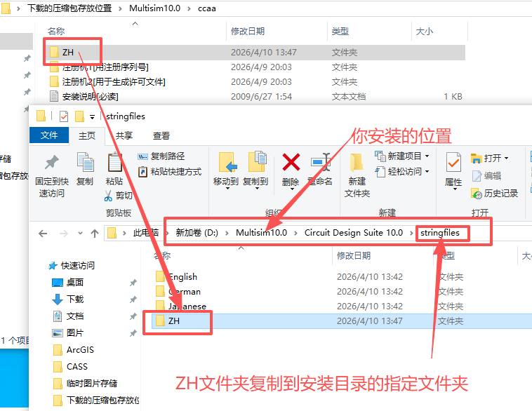This screenshot has height=411, width=532.
Task: Select Pictures (图片) in sidebar
Action: coord(68,333)
